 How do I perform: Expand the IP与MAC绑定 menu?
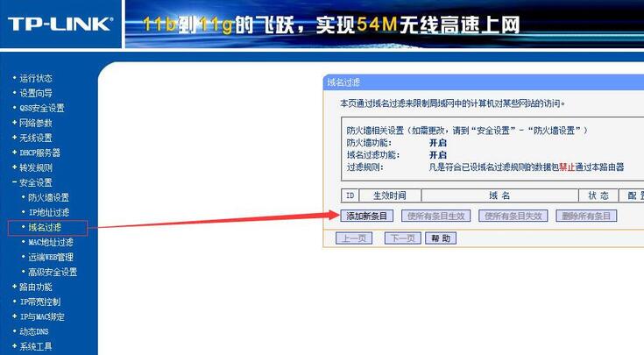coord(42,316)
